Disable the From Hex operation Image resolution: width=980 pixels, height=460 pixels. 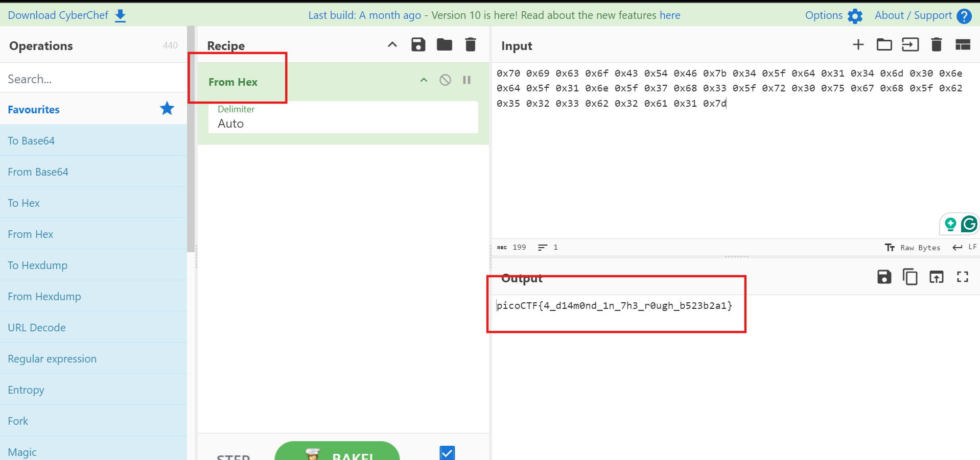tap(445, 80)
